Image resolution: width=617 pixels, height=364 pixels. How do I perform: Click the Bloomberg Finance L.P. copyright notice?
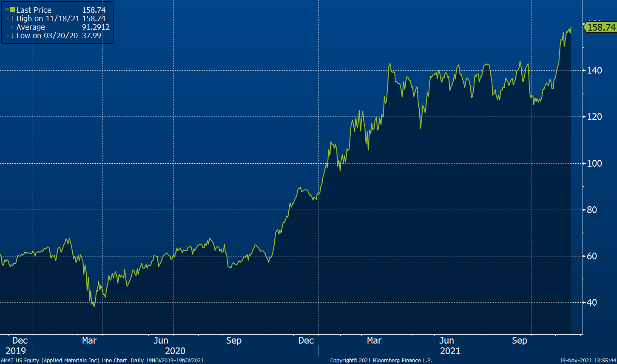tap(381, 361)
